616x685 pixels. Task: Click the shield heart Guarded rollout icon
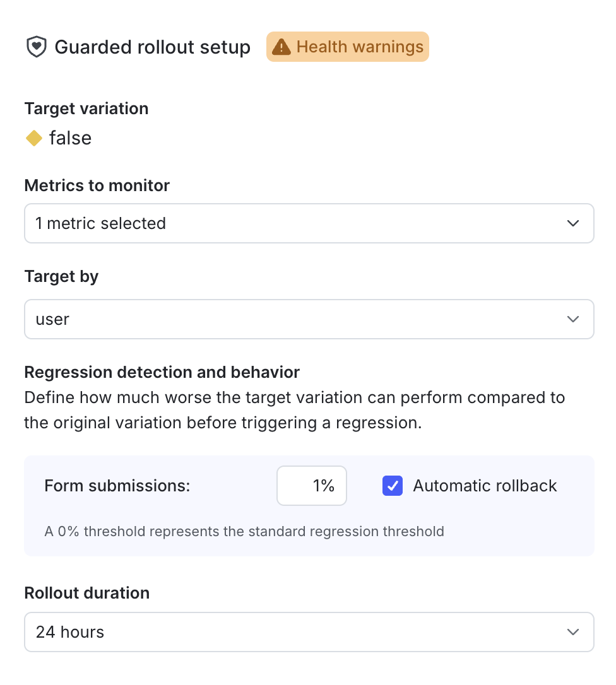[x=37, y=47]
